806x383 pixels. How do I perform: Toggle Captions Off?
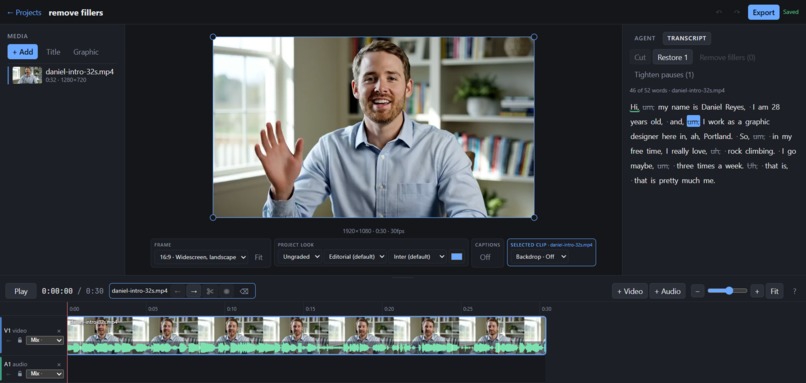click(x=485, y=257)
